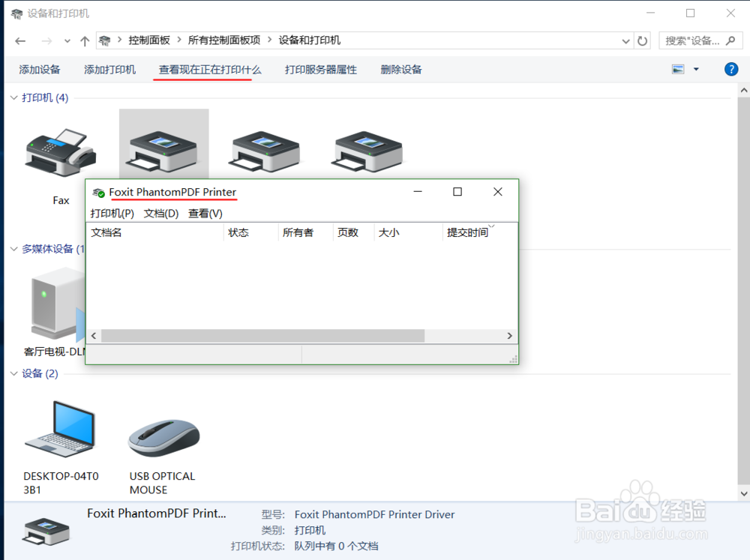750x560 pixels.
Task: Close the Foxit PhantomPDF Printer window
Action: (x=497, y=192)
